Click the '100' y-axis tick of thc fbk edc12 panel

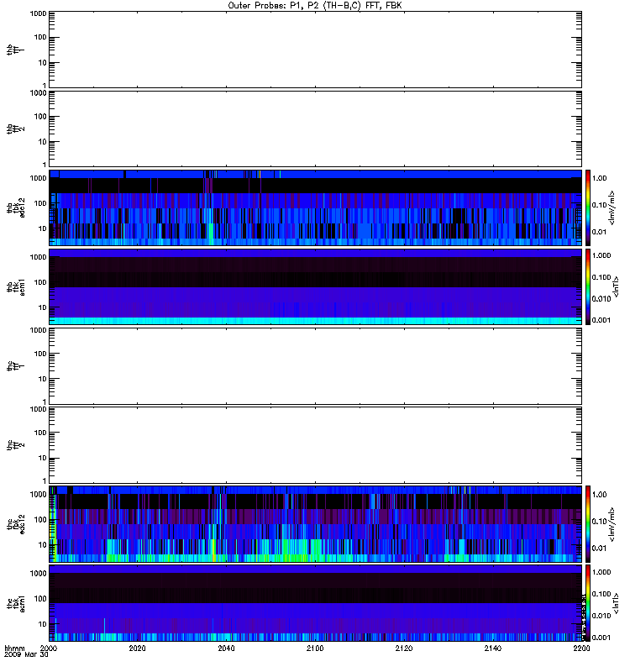pos(40,520)
